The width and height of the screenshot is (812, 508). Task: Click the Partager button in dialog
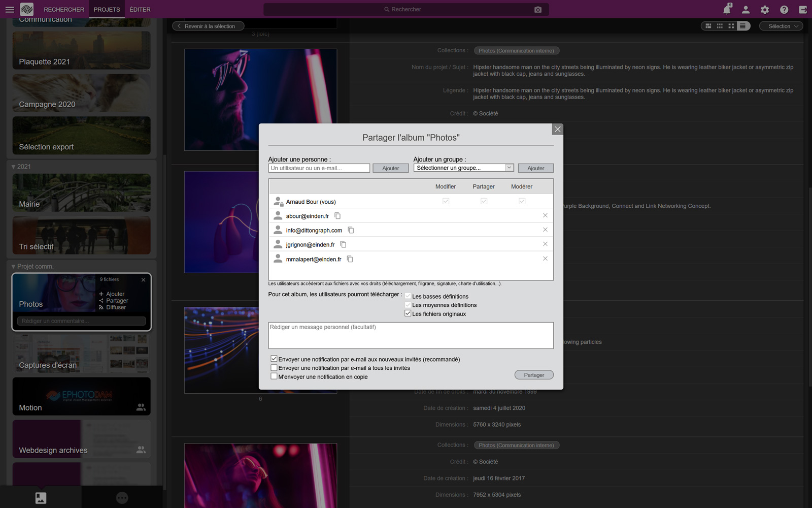click(x=534, y=375)
